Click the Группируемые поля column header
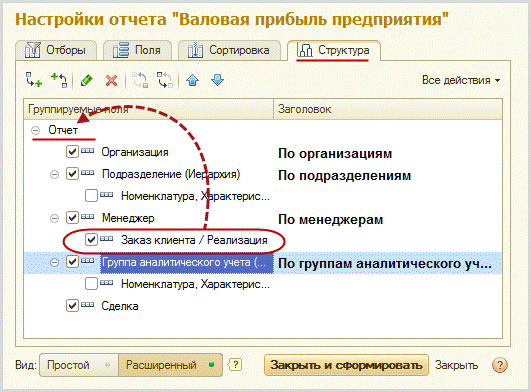This screenshot has width=531, height=392. tap(148, 109)
